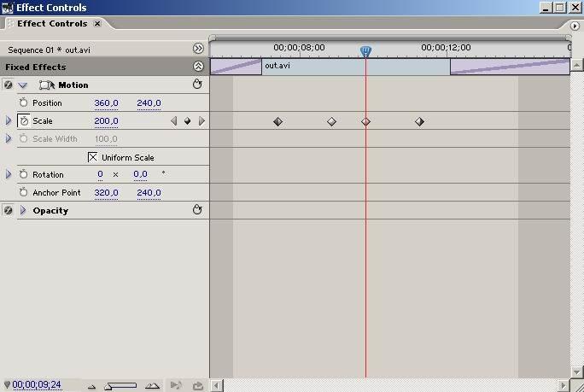Disable the Motion effect toggle
The image size is (584, 392).
[8, 85]
